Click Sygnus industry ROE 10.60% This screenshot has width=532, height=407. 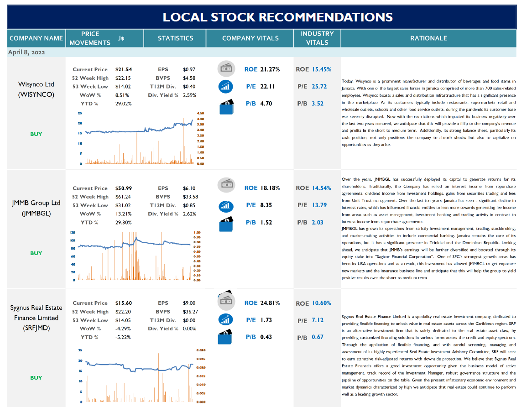pyautogui.click(x=322, y=303)
